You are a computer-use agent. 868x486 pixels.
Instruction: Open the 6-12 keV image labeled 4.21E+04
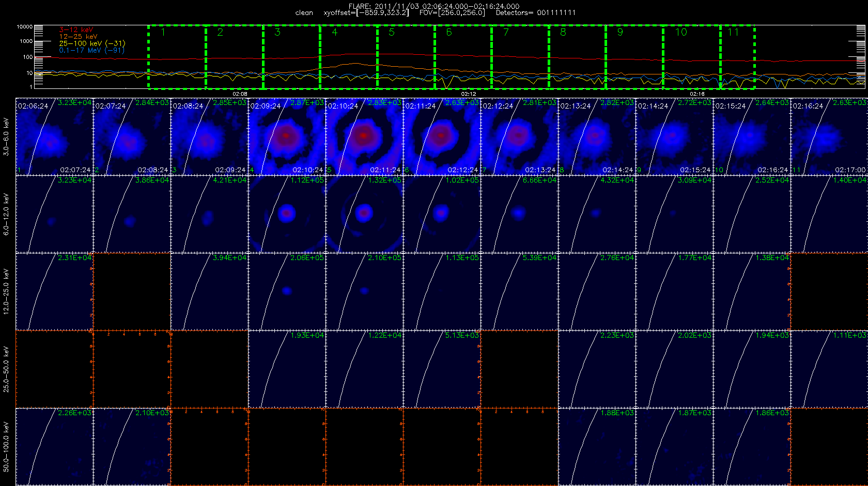(x=209, y=214)
